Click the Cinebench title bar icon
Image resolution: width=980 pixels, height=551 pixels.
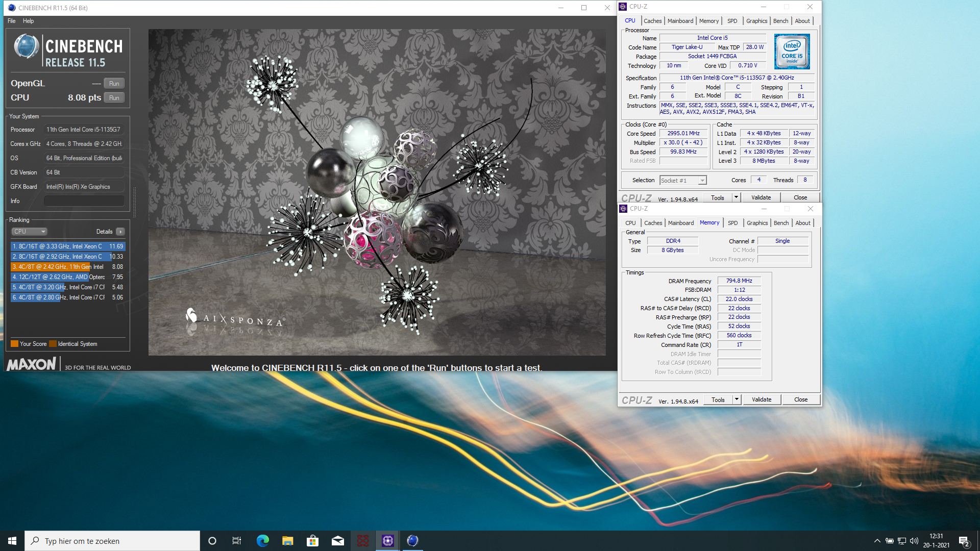pos(12,8)
